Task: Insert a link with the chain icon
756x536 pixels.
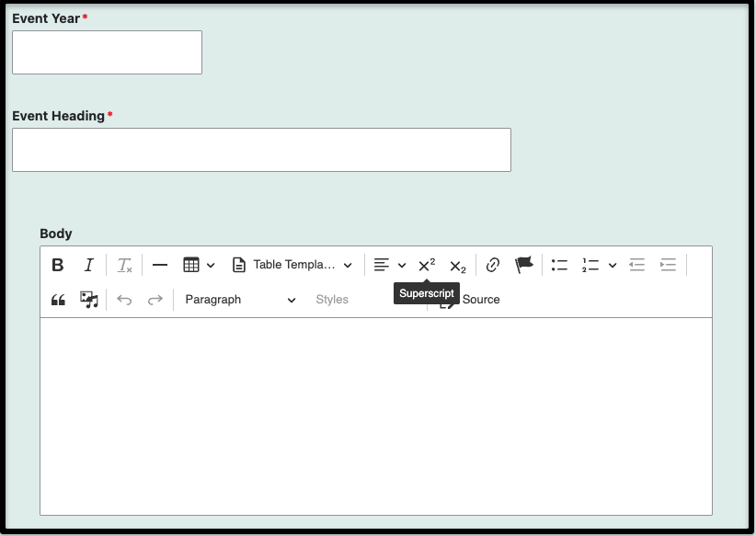Action: [493, 265]
